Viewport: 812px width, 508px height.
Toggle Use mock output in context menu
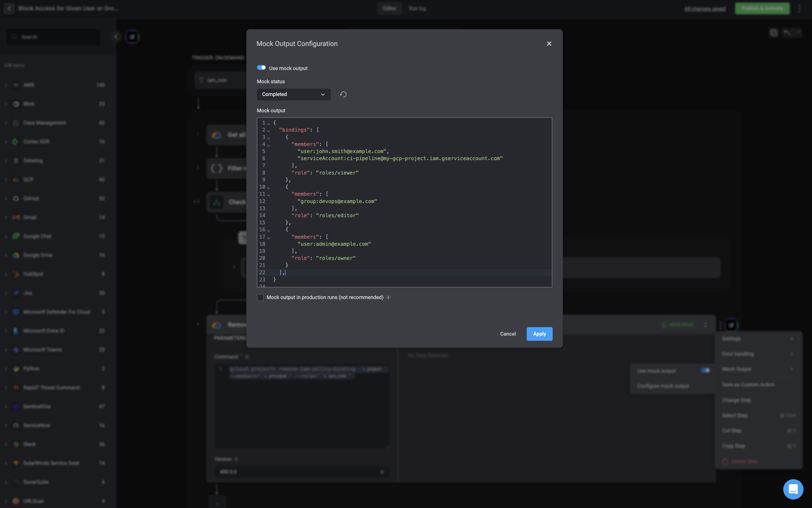(705, 370)
